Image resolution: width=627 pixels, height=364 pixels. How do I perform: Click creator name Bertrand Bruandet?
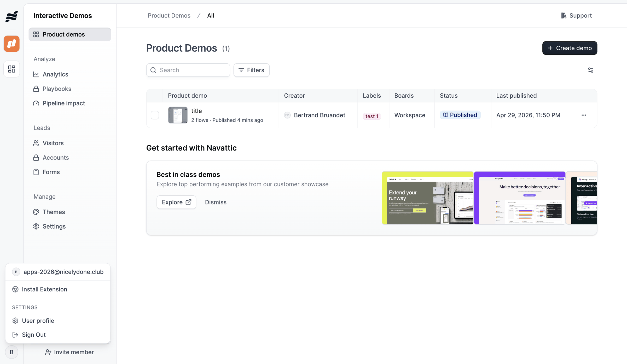click(x=320, y=115)
